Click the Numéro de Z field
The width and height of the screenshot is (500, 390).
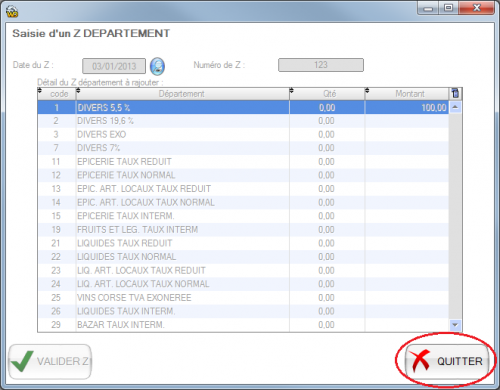[x=321, y=65]
